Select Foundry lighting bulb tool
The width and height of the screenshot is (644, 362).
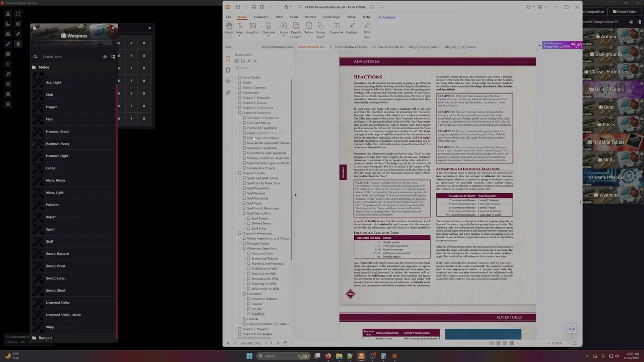point(8,64)
